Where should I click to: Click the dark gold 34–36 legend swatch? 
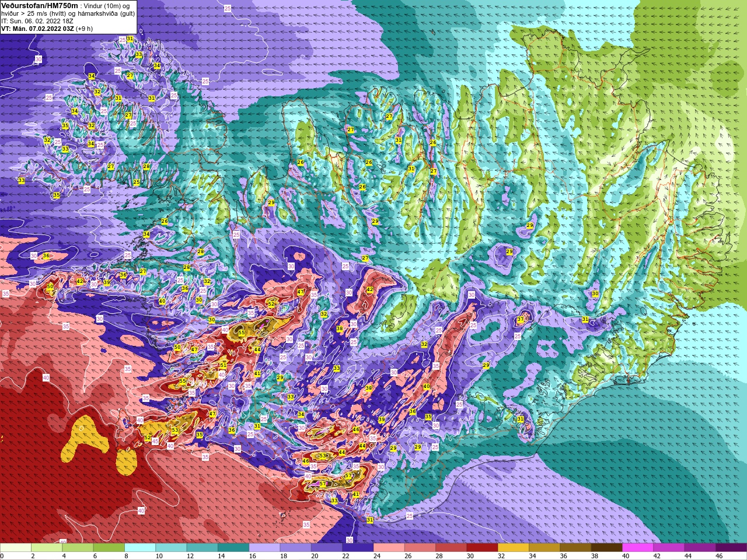545,548
